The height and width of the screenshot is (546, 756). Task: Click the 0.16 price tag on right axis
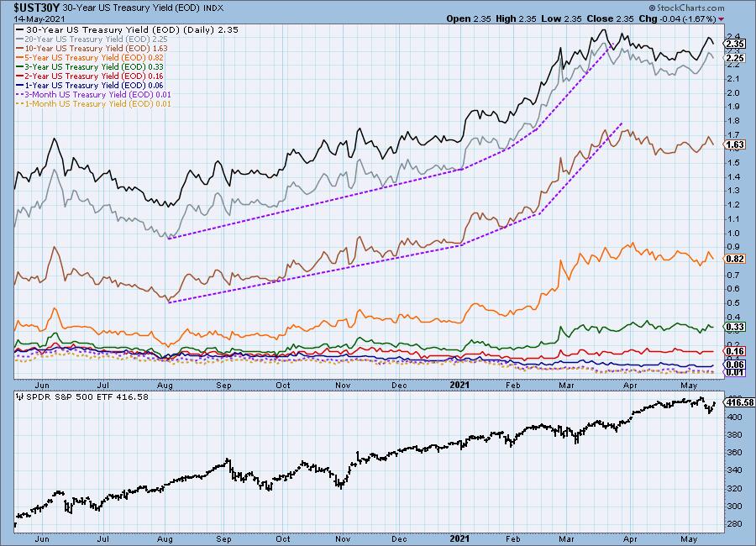point(735,351)
